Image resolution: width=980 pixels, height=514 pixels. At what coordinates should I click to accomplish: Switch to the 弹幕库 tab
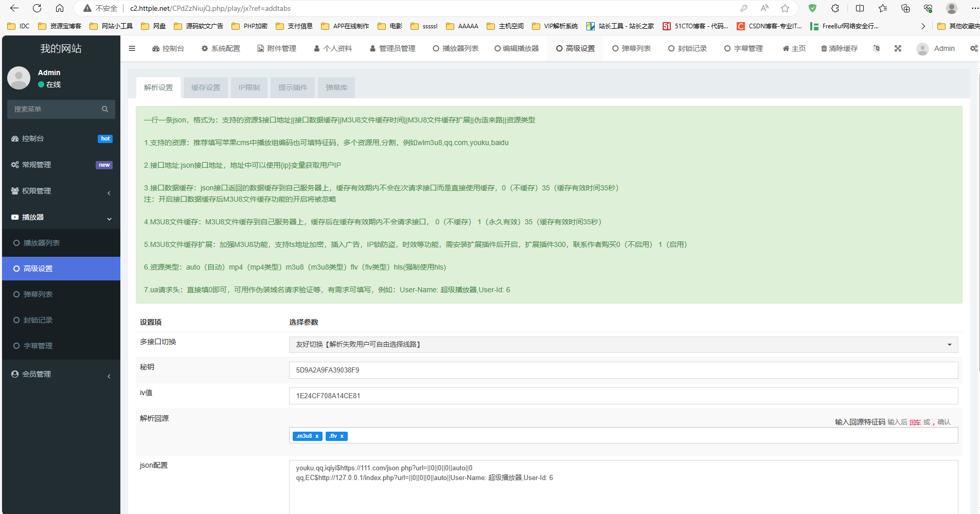[336, 87]
